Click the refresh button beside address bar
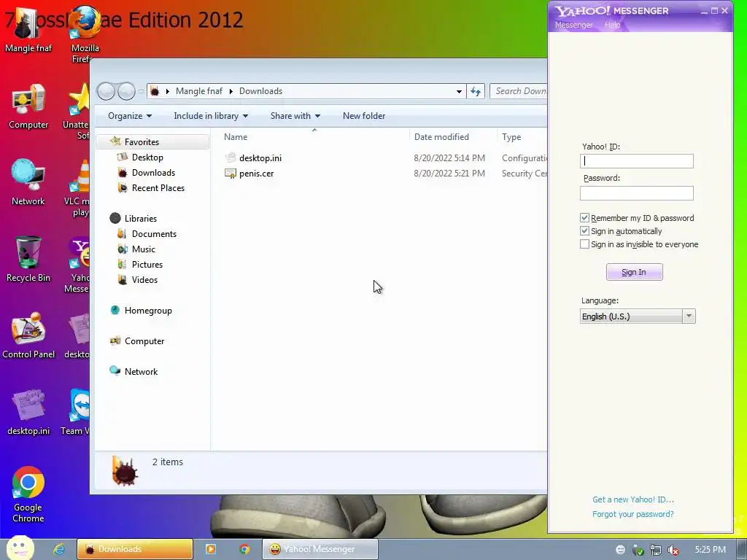 476,91
